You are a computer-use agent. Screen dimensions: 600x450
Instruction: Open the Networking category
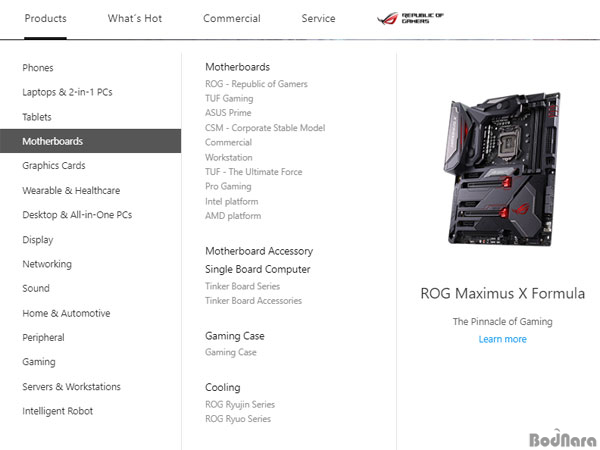(47, 264)
